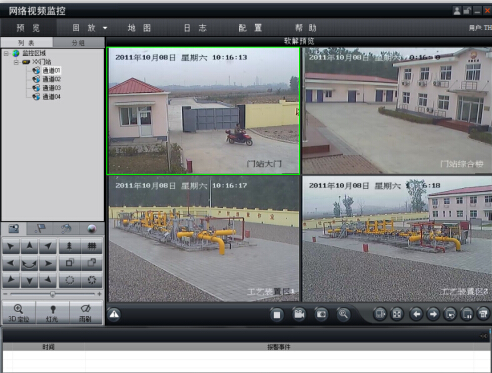Start recording with the camcorder icon
The image size is (492, 373).
(x=299, y=314)
